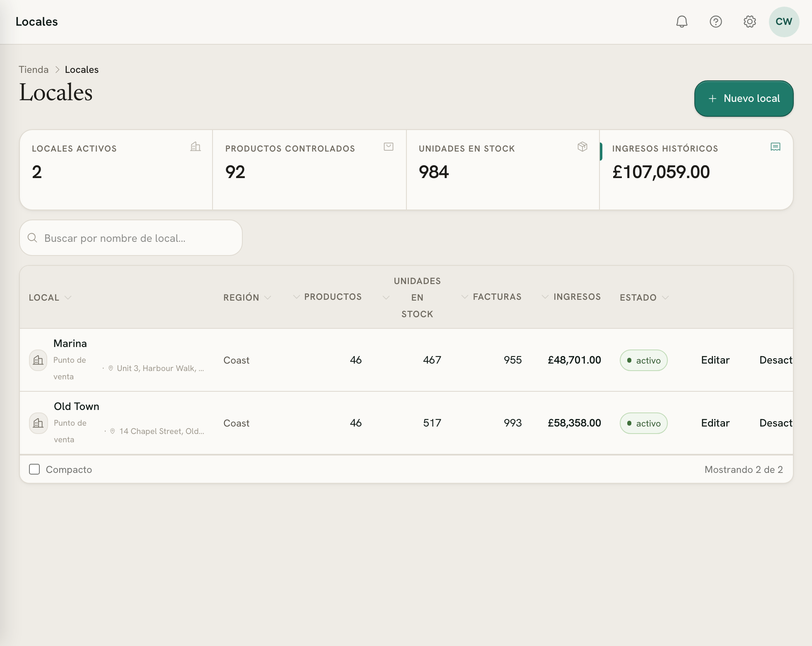
Task: Click the £48,701.00 revenue value
Action: (574, 360)
